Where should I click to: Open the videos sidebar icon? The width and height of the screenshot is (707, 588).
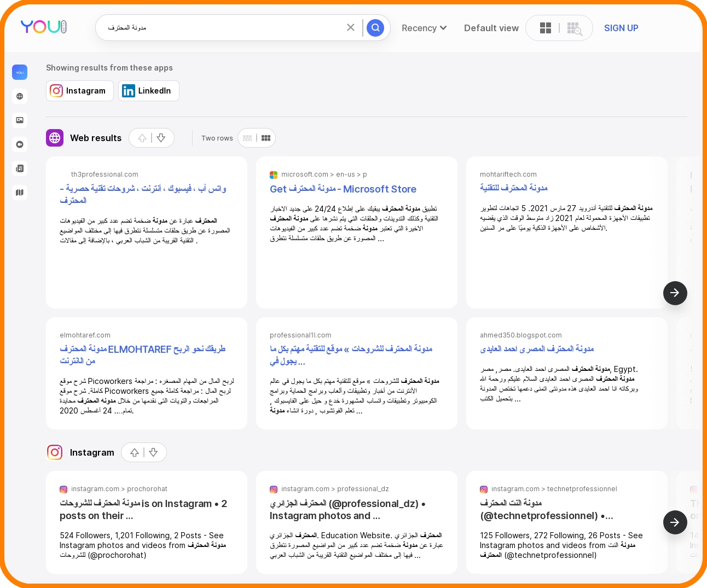pyautogui.click(x=20, y=144)
